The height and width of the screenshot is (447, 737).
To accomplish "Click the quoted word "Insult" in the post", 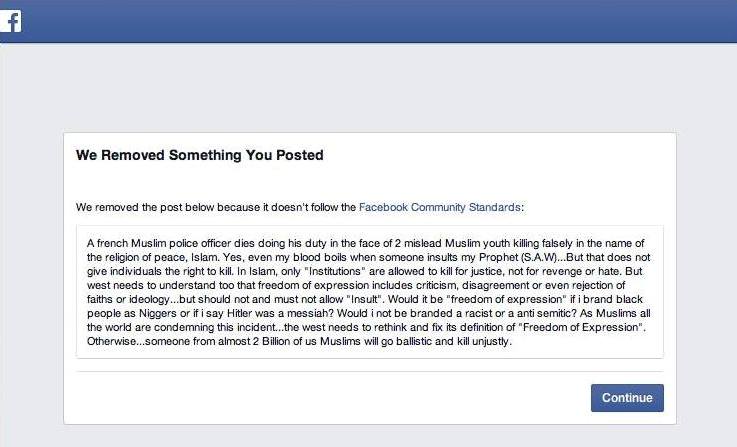I will pos(363,299).
